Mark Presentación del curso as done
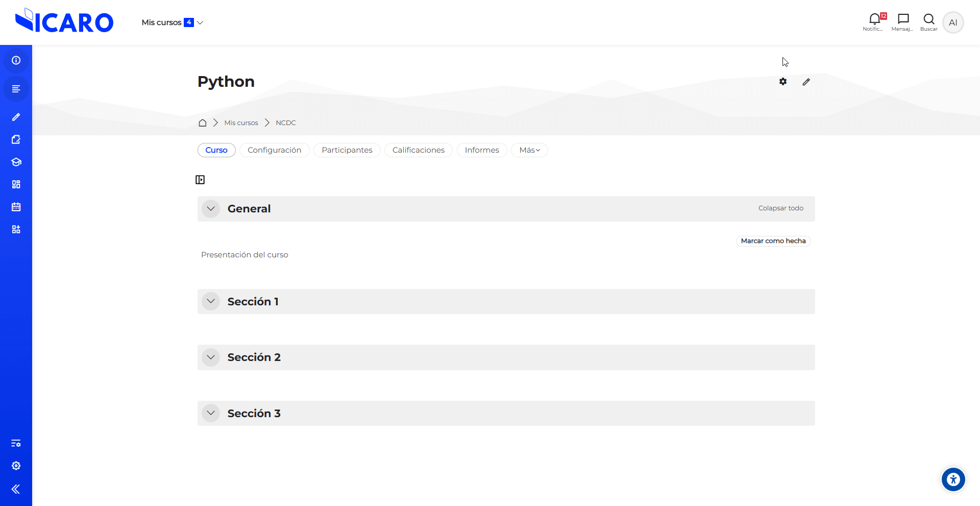 [773, 241]
